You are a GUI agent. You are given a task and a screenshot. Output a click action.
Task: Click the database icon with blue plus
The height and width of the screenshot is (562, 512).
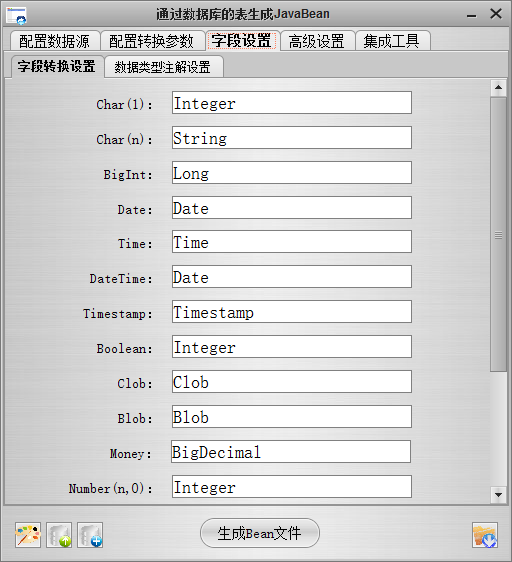pos(90,535)
